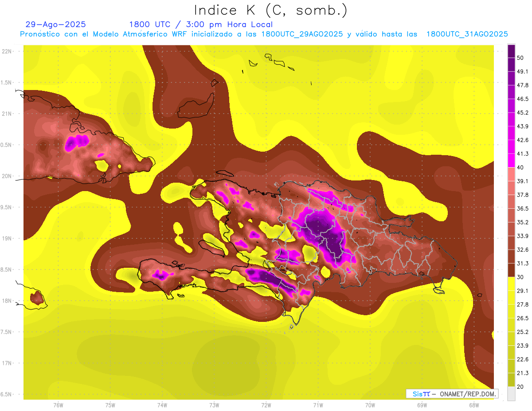Click the "71W" longitude label
This screenshot has width=532, height=411.
pos(318,405)
